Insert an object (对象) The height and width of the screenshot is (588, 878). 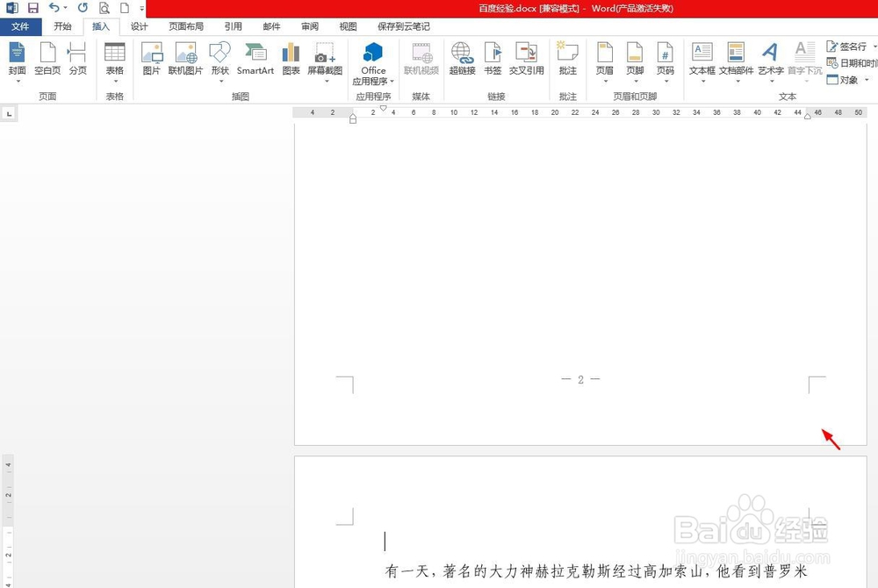843,80
